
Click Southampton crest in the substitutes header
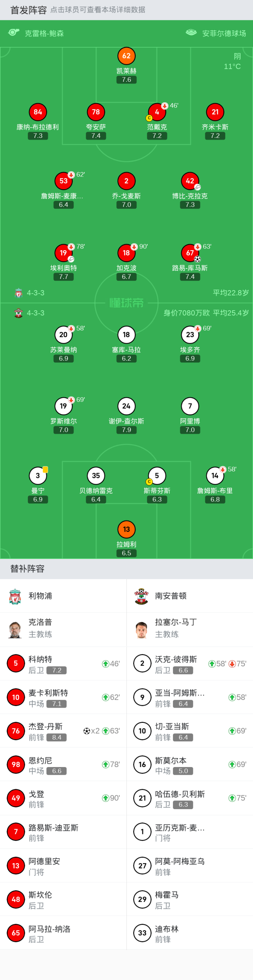click(141, 596)
